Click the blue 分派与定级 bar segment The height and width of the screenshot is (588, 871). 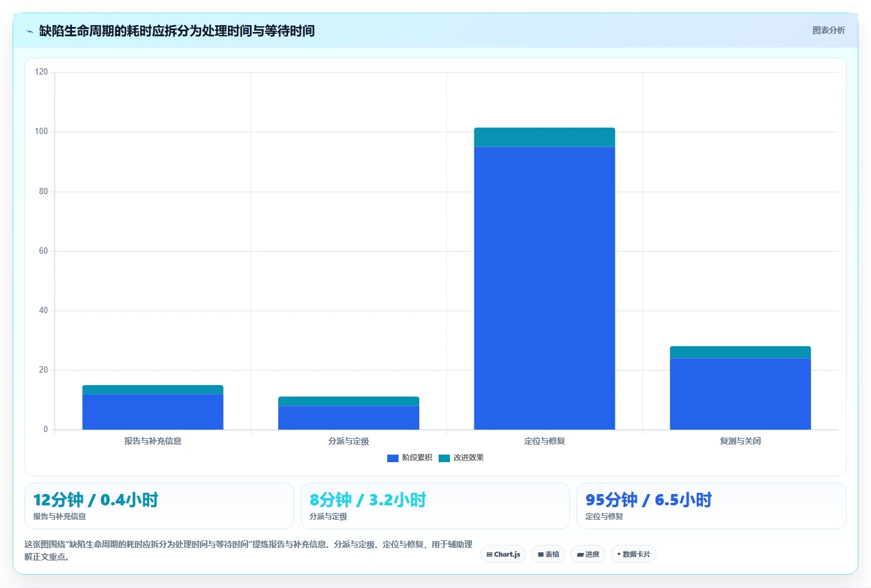click(x=348, y=418)
